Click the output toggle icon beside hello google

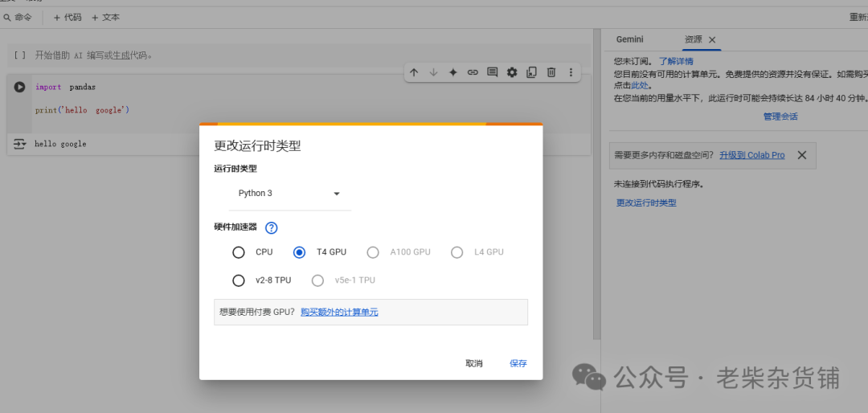point(19,144)
